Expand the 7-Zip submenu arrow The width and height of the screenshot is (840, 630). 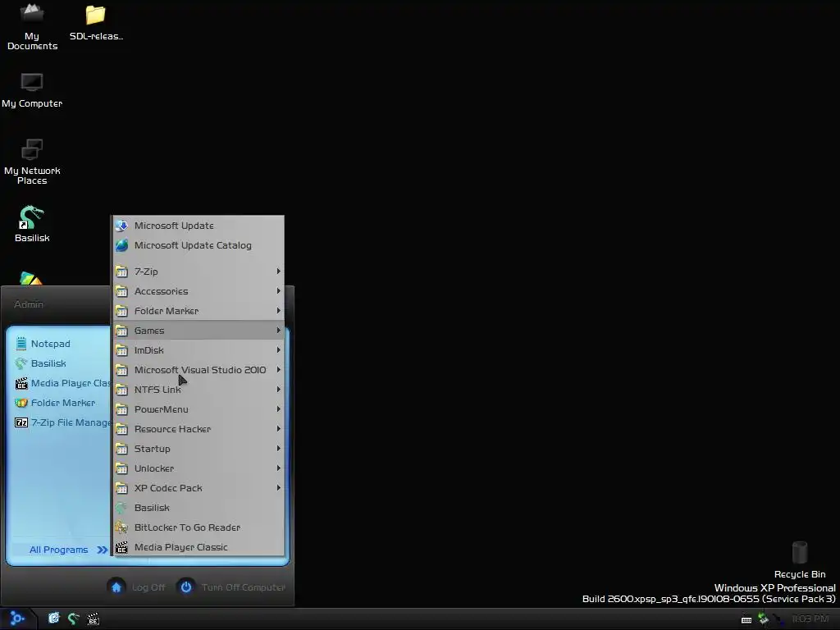coord(279,271)
